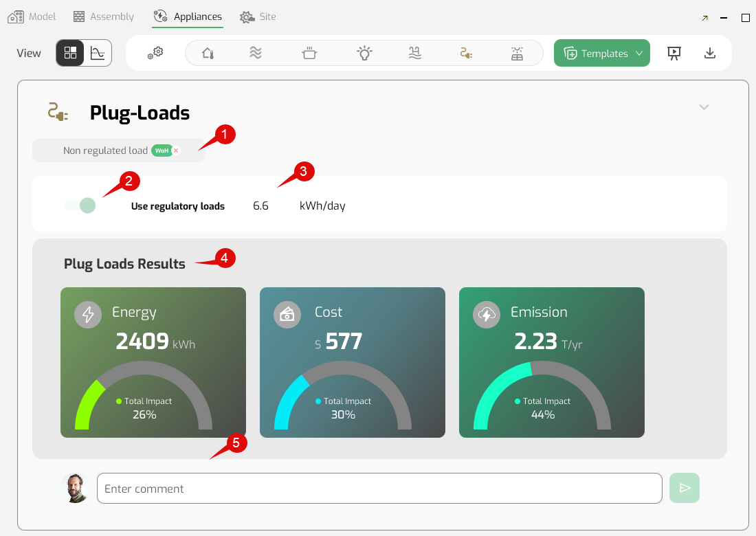Select the solar panel icon
The image size is (756, 536).
517,53
